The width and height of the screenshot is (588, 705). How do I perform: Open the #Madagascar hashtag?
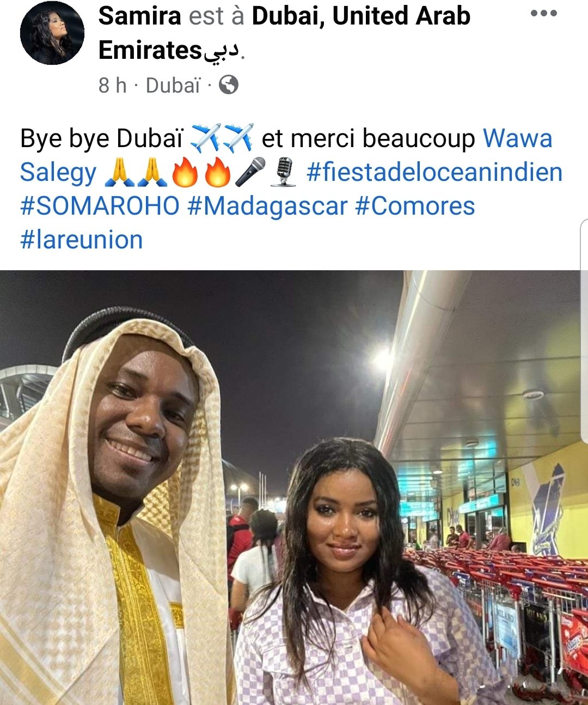click(267, 206)
